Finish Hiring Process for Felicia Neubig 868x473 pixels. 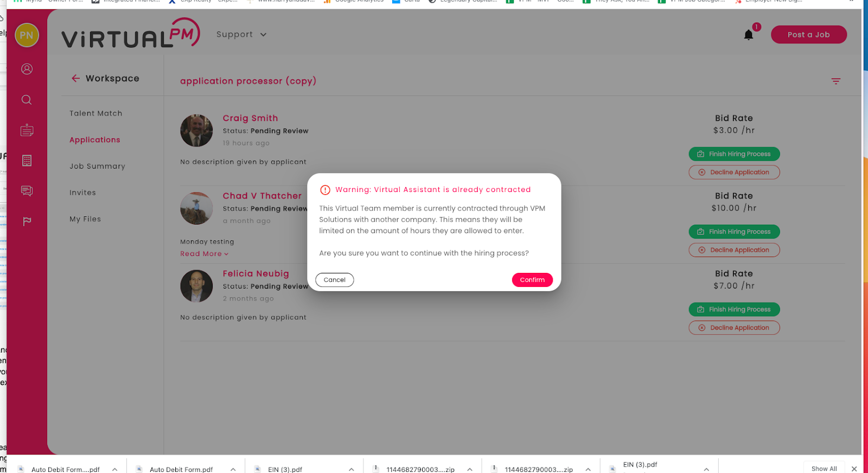pyautogui.click(x=734, y=310)
